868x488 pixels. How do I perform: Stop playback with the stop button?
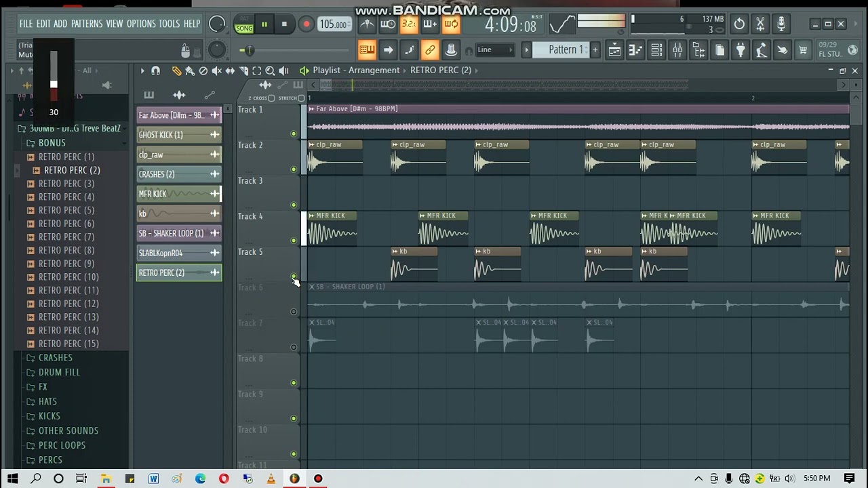pyautogui.click(x=284, y=24)
